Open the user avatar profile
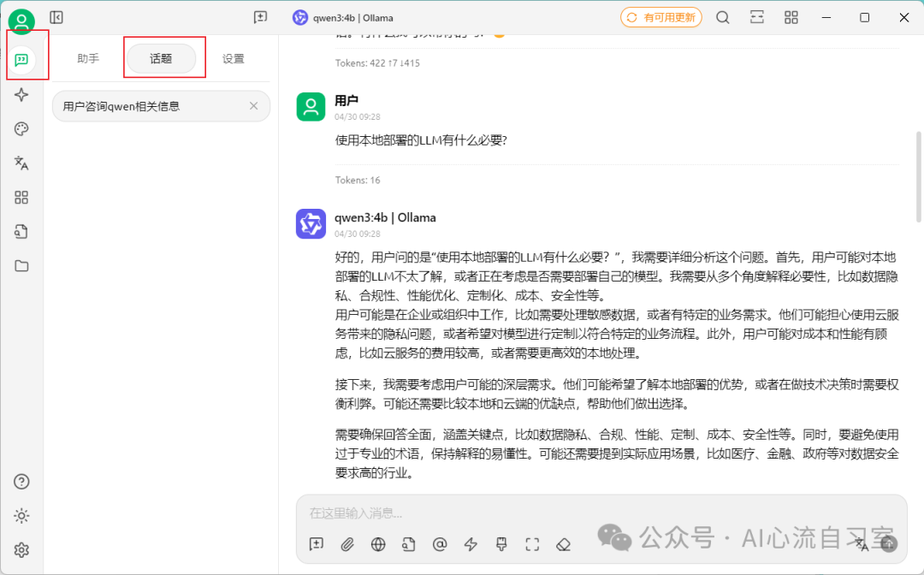This screenshot has width=924, height=575. tap(21, 21)
